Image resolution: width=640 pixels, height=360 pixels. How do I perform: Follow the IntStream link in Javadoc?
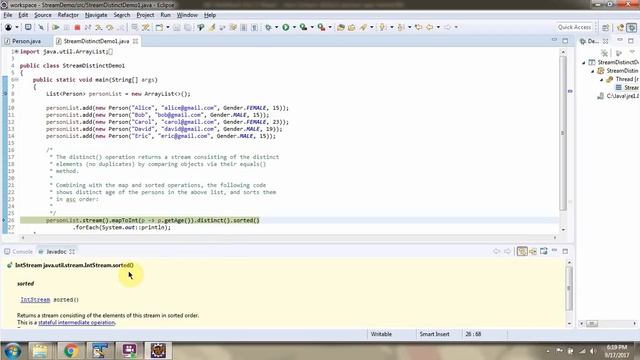[x=35, y=300]
